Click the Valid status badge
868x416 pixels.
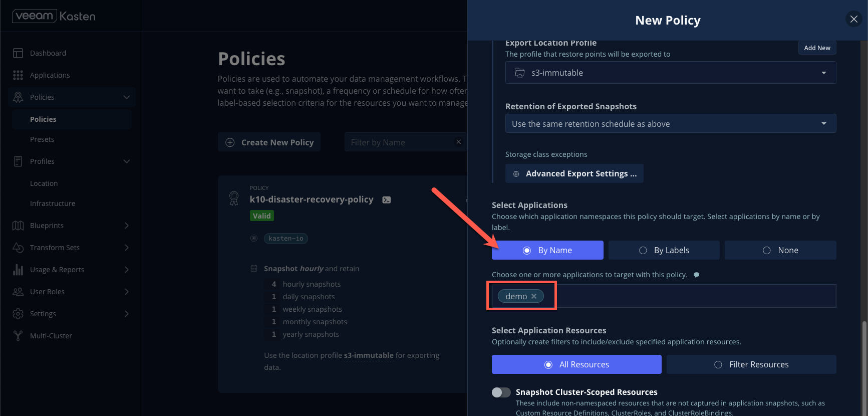[262, 216]
